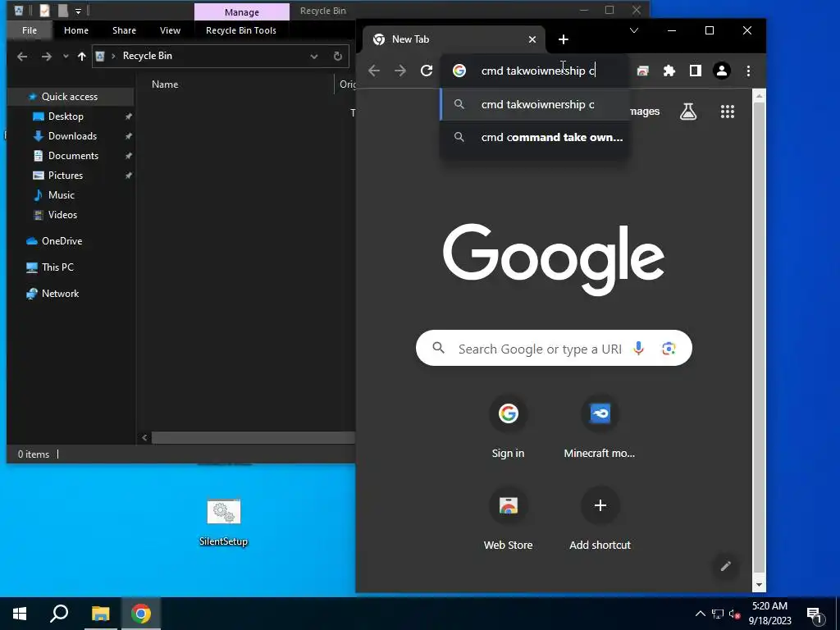The width and height of the screenshot is (840, 630).
Task: Open the Google apps grid
Action: point(728,112)
